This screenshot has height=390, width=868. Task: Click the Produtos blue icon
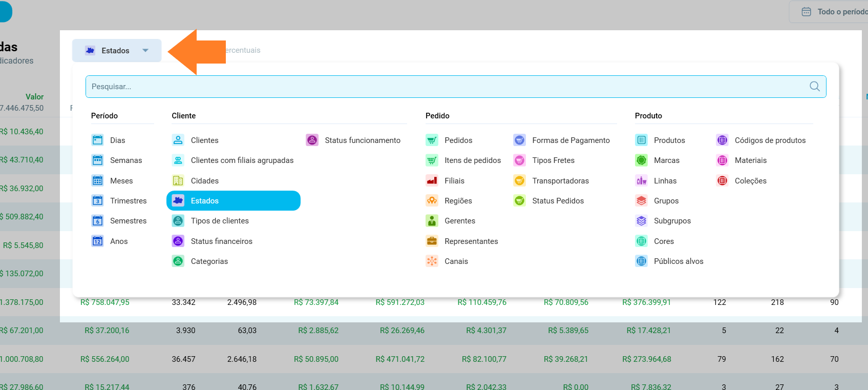click(641, 140)
